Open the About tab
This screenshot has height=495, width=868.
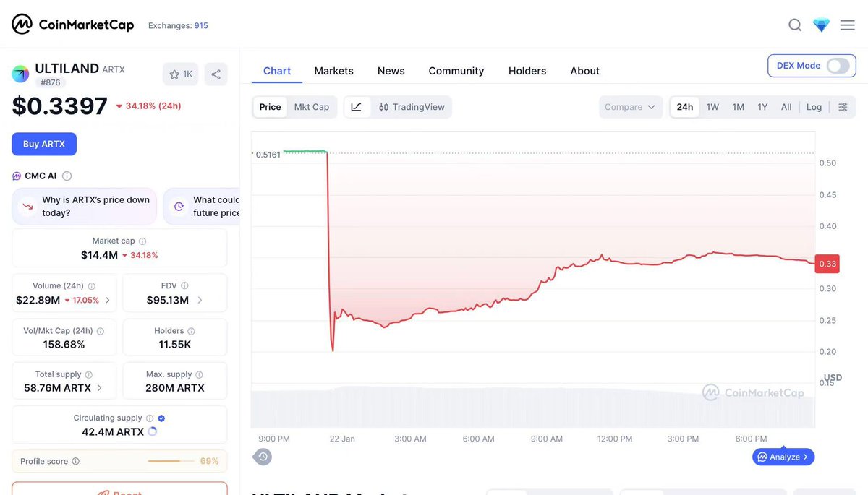pyautogui.click(x=584, y=71)
